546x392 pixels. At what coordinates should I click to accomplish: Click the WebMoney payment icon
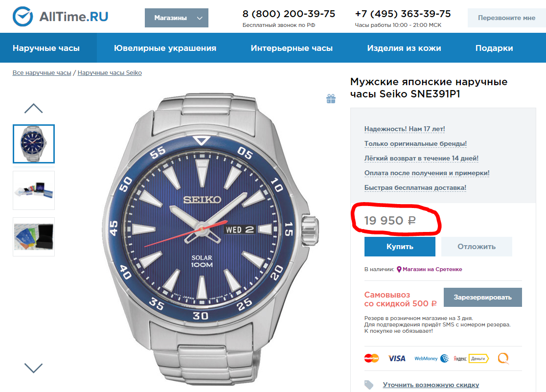pos(432,358)
